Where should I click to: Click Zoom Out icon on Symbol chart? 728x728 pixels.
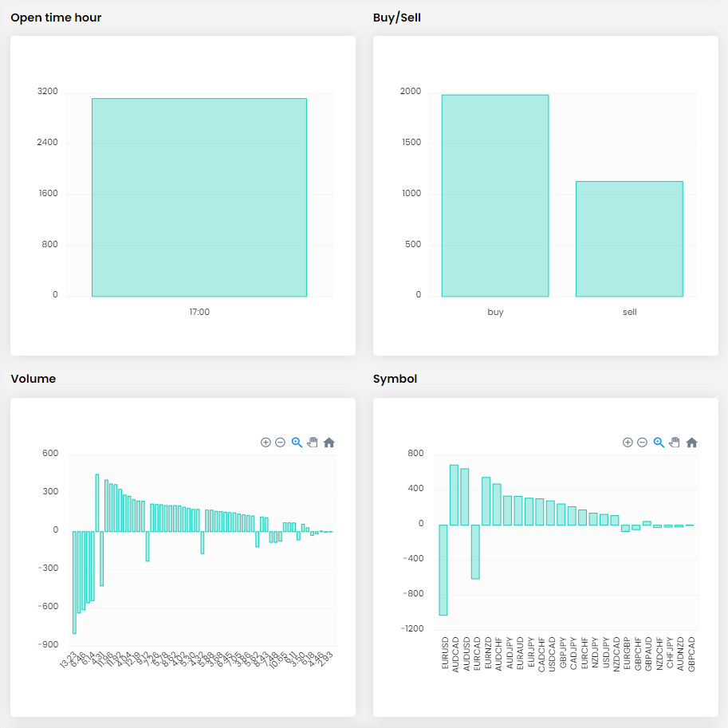pyautogui.click(x=642, y=443)
